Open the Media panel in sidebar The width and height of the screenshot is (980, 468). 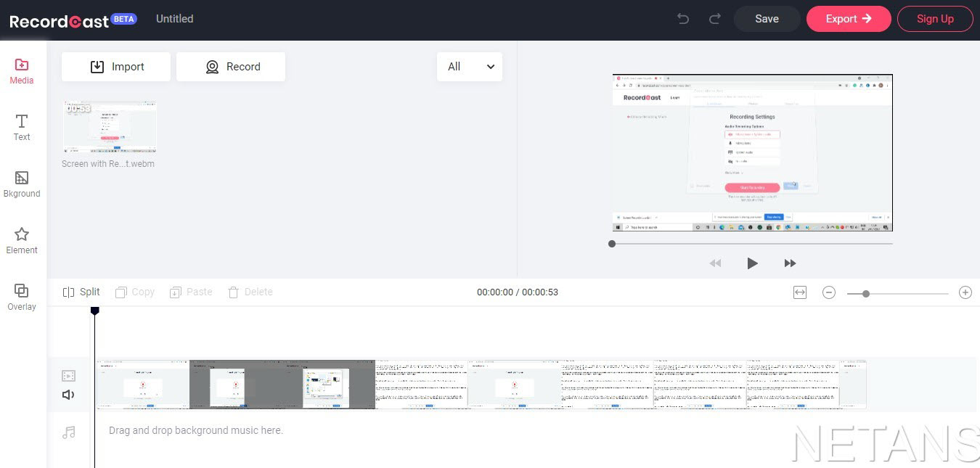(x=22, y=71)
